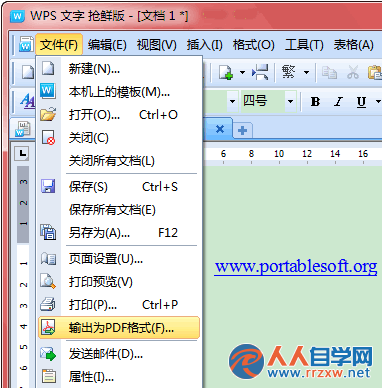Choose 打印预览(V) menu entry

(x=119, y=282)
